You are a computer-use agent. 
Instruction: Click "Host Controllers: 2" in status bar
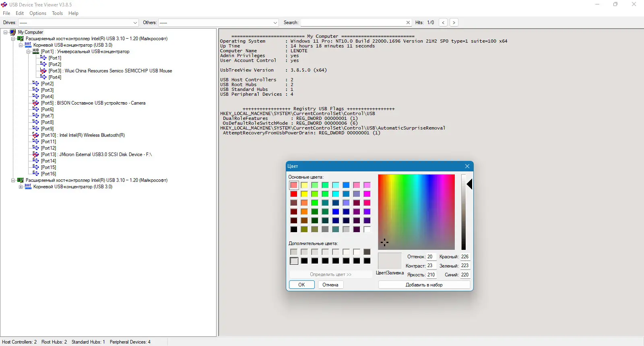[19, 342]
